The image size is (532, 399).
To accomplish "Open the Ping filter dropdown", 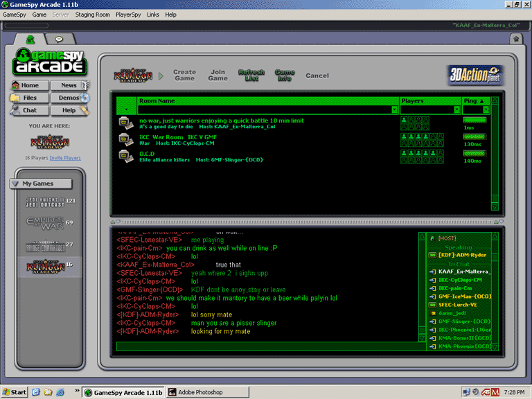I will tap(486, 109).
